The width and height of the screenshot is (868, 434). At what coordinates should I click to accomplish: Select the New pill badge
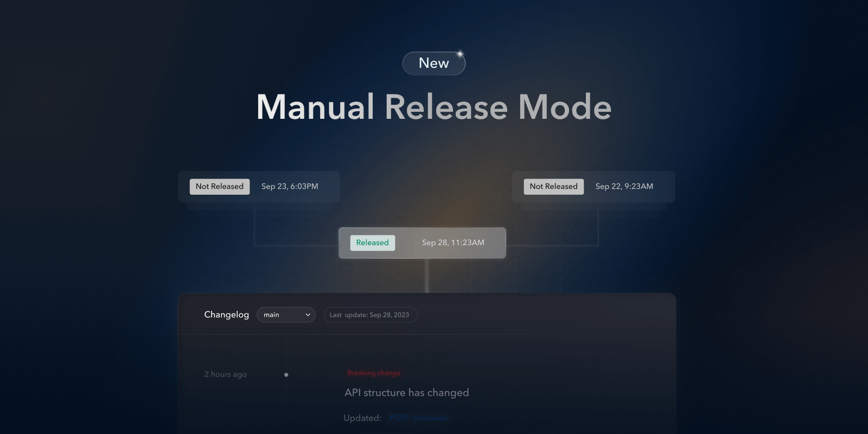click(433, 63)
